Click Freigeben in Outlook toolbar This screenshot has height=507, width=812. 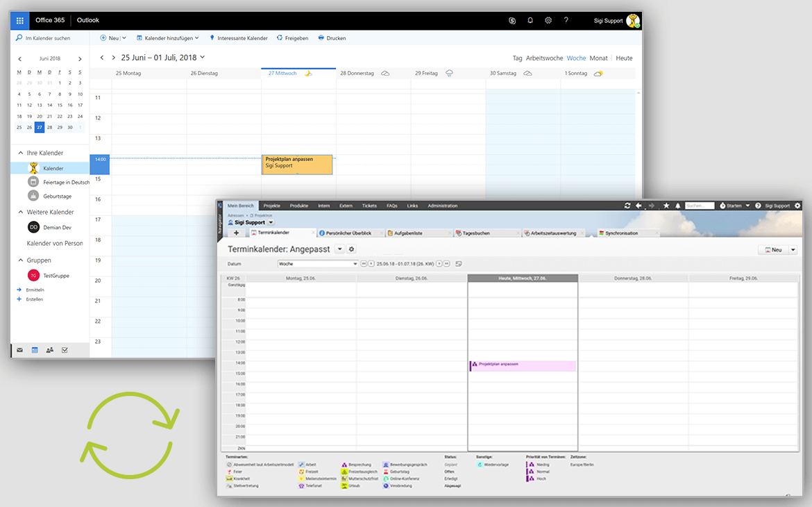[293, 38]
